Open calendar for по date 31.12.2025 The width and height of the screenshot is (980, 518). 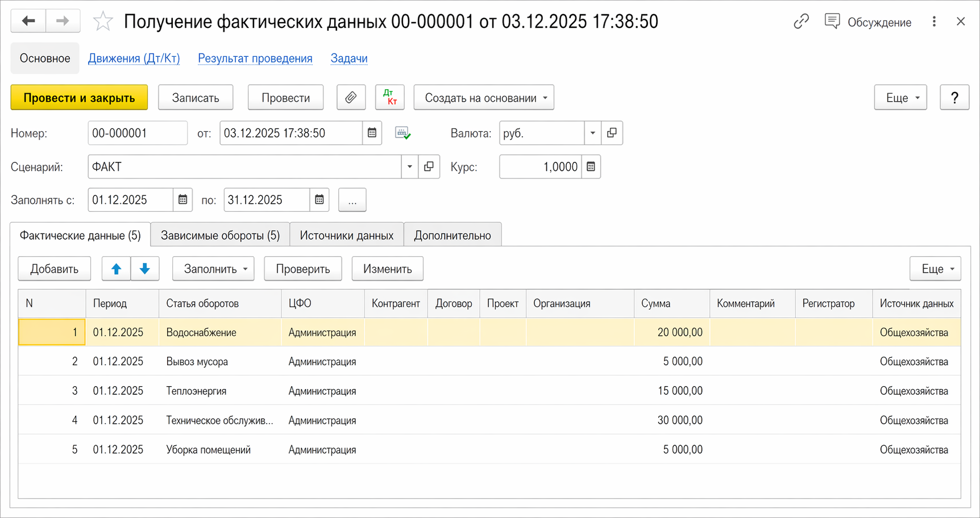point(319,200)
